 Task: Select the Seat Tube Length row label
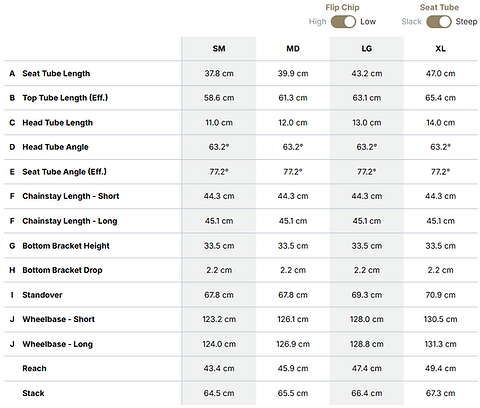pyautogui.click(x=56, y=73)
